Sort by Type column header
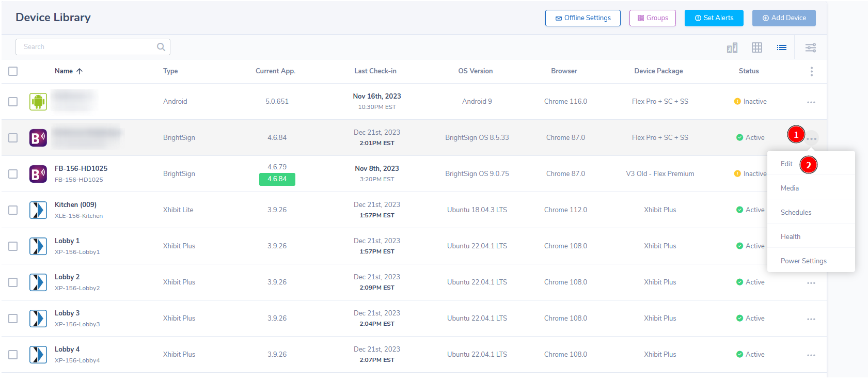The height and width of the screenshot is (381, 868). [x=170, y=71]
